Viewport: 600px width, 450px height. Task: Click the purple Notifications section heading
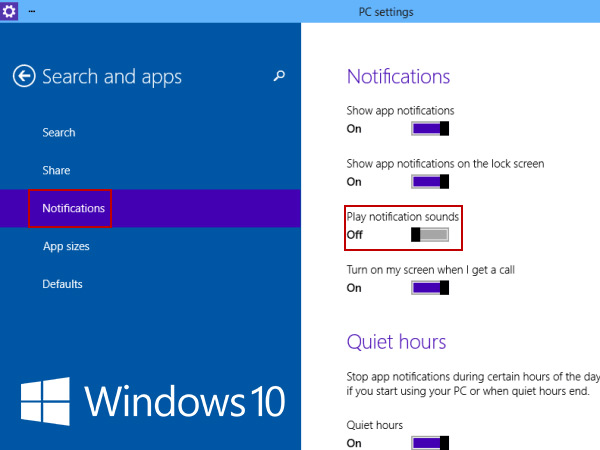pos(398,76)
